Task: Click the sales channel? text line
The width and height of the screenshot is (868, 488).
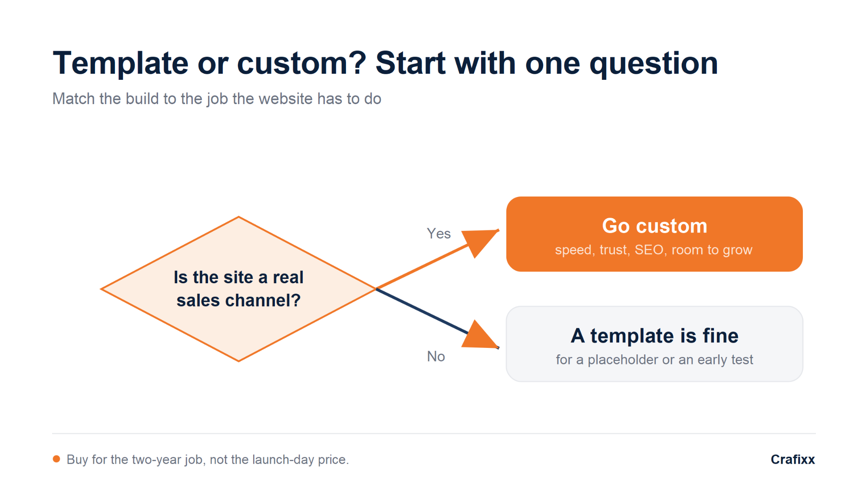Action: click(238, 300)
